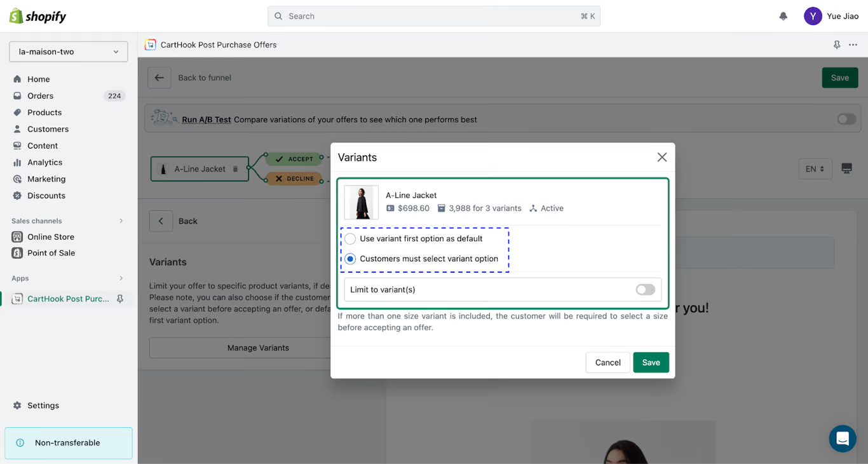Click the Analytics bar chart icon

[x=17, y=162]
